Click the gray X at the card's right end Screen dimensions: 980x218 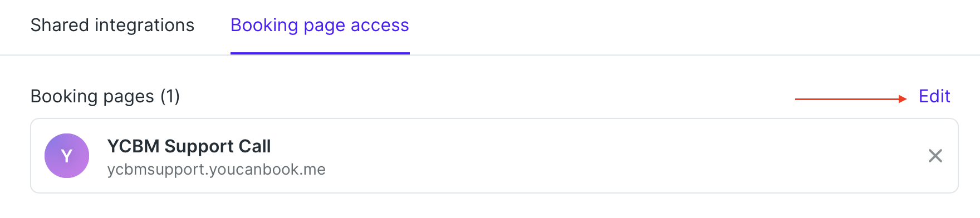point(935,156)
